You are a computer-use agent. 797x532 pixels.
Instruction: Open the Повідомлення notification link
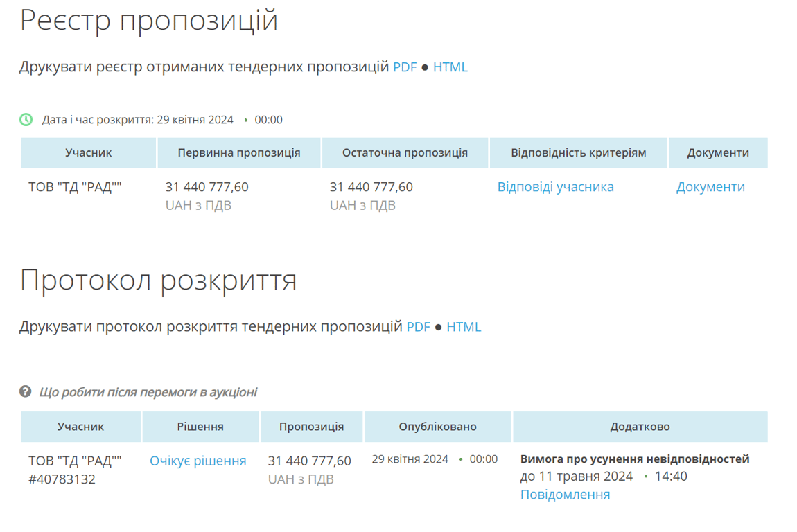click(566, 494)
